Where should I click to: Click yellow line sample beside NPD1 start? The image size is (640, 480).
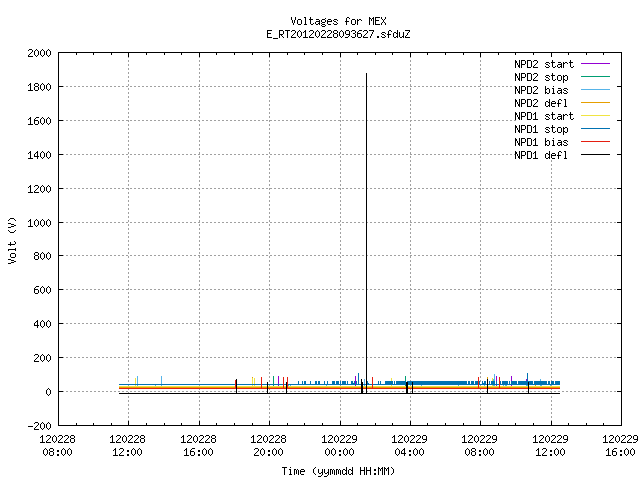(x=595, y=116)
